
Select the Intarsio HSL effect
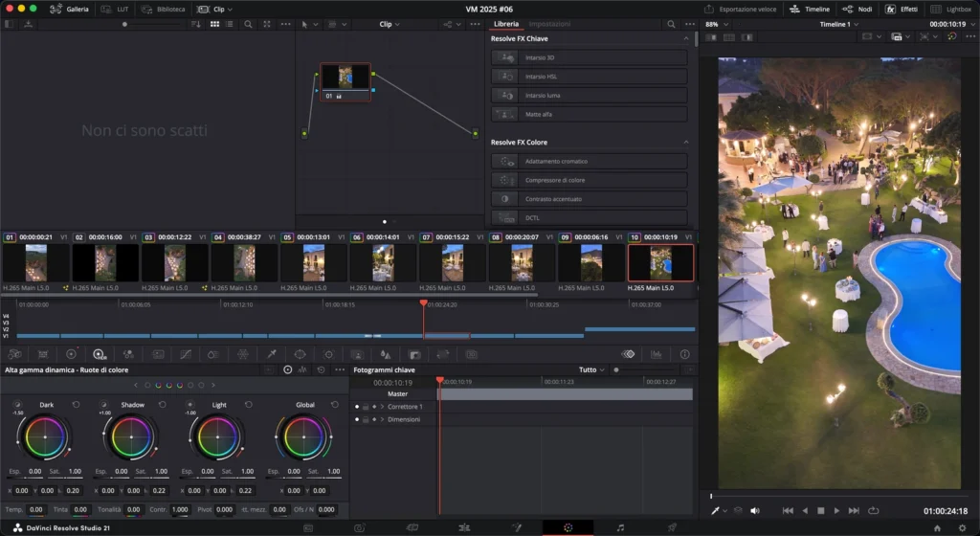590,77
